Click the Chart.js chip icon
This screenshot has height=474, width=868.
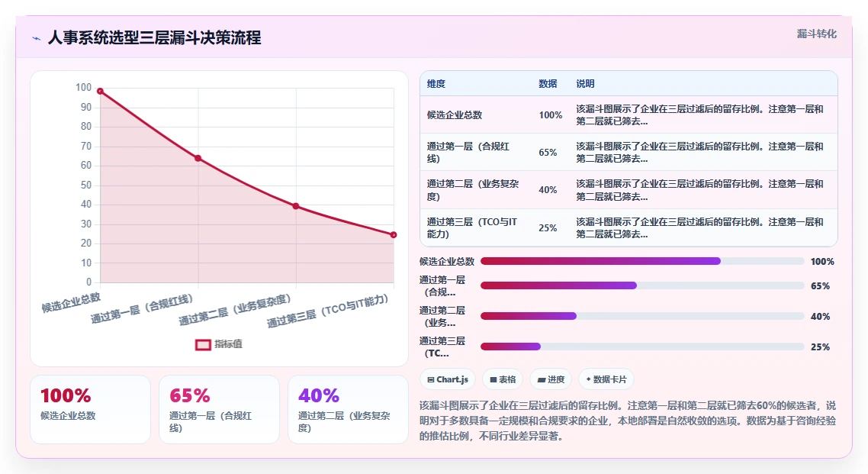431,380
